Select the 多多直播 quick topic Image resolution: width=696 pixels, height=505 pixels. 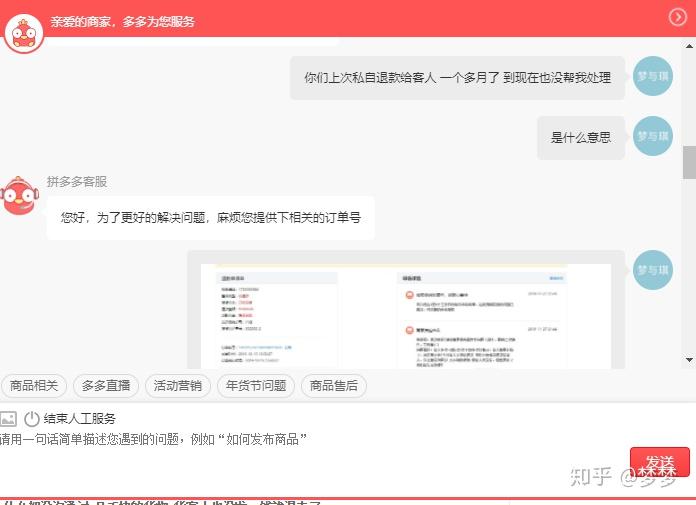click(106, 386)
